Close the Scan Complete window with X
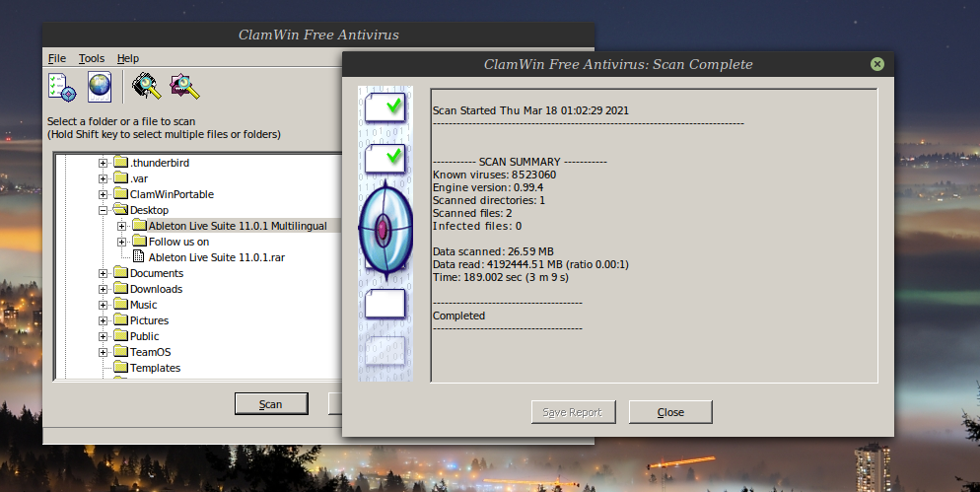980x492 pixels. [876, 64]
